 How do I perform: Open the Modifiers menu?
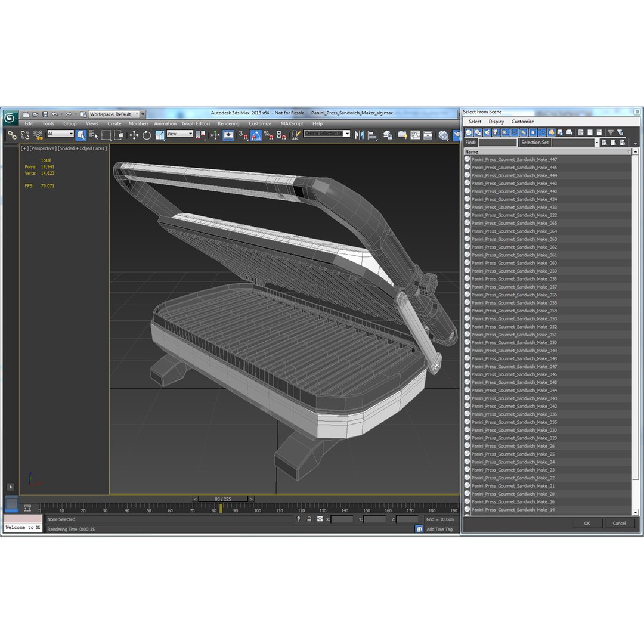138,123
